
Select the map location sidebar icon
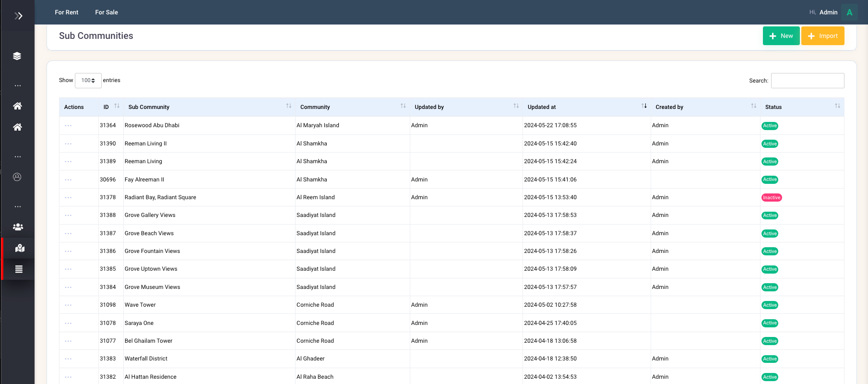tap(20, 248)
